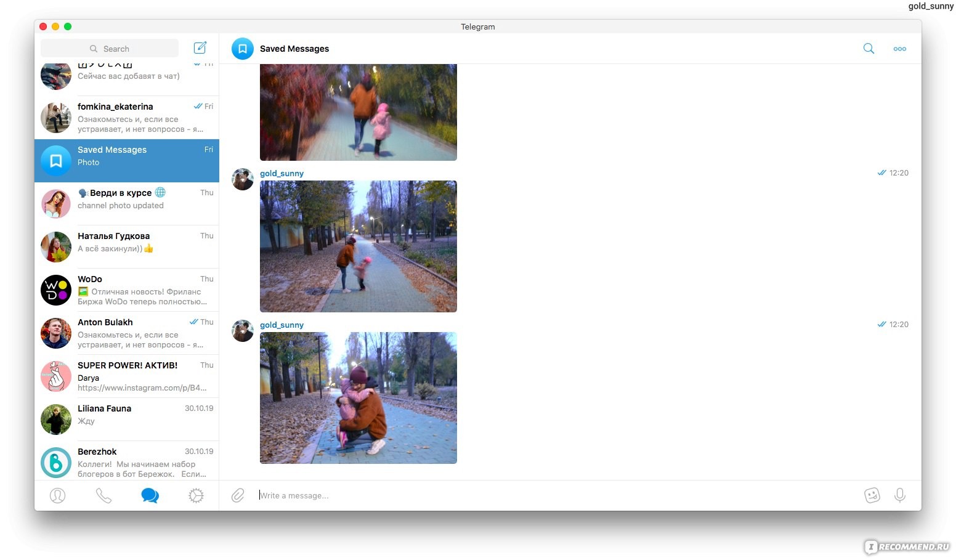The image size is (956, 560).
Task: Open the middle park walkway photo
Action: tap(358, 246)
